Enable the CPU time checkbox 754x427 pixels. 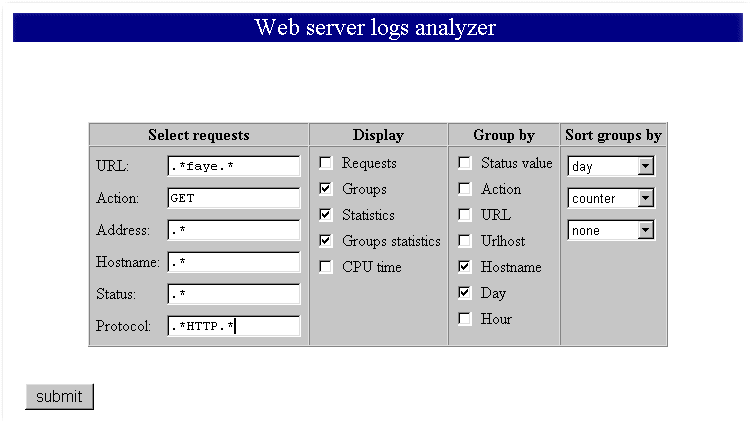click(x=326, y=267)
